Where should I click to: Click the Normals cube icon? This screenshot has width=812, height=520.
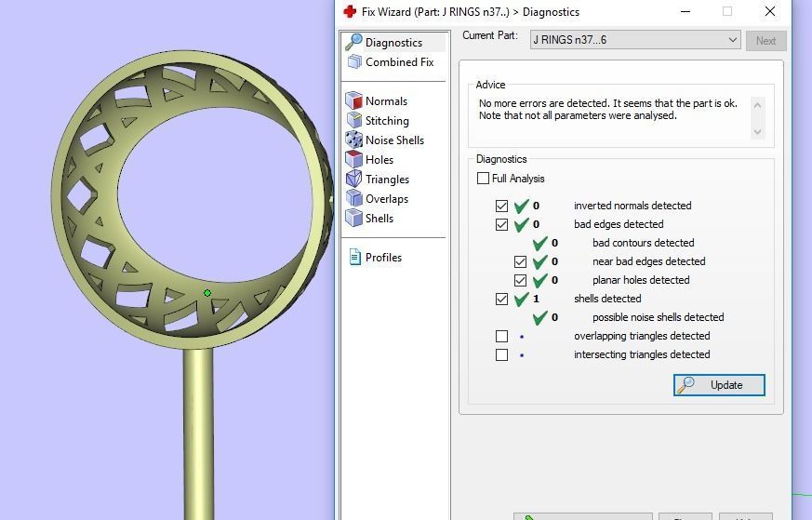(x=353, y=100)
